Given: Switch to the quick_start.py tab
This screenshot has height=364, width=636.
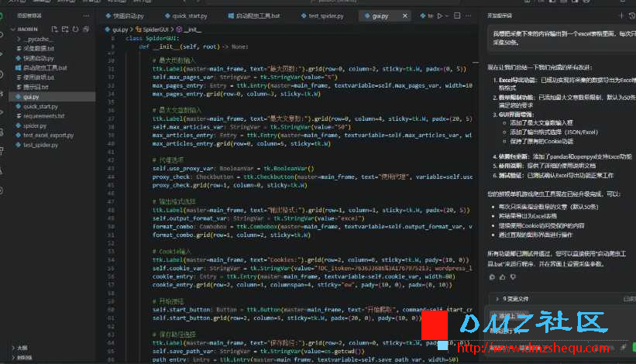Looking at the screenshot, I should pyautogui.click(x=190, y=15).
